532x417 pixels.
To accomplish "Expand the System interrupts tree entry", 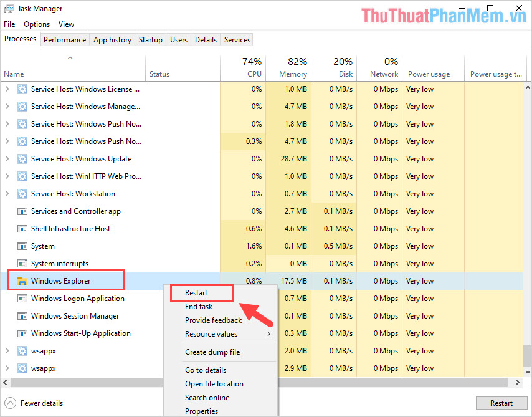I will point(7,264).
